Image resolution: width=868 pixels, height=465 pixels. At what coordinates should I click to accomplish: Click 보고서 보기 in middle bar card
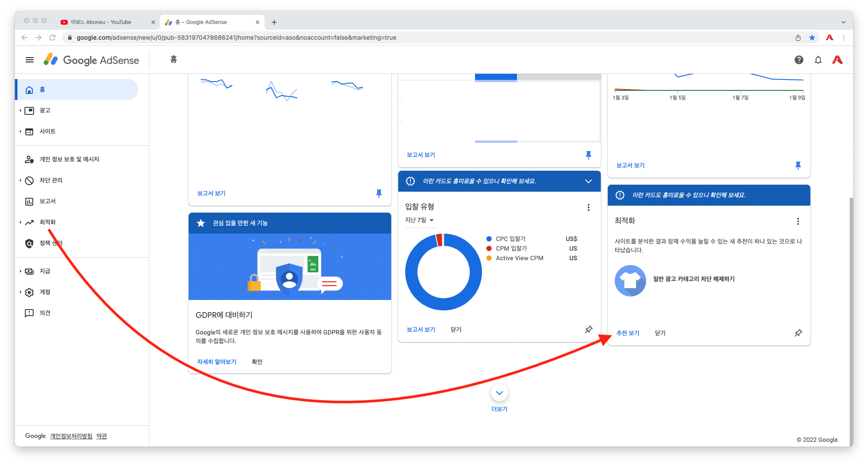coord(421,155)
